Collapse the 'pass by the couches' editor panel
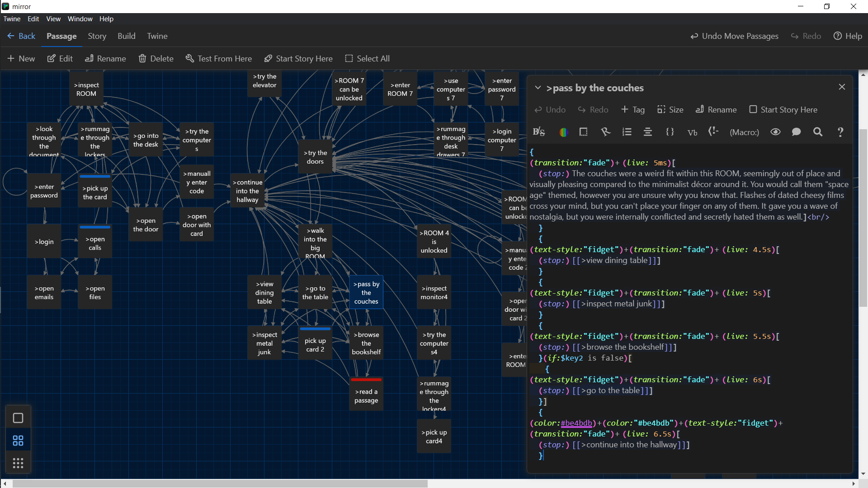The height and width of the screenshot is (488, 868). click(x=538, y=88)
